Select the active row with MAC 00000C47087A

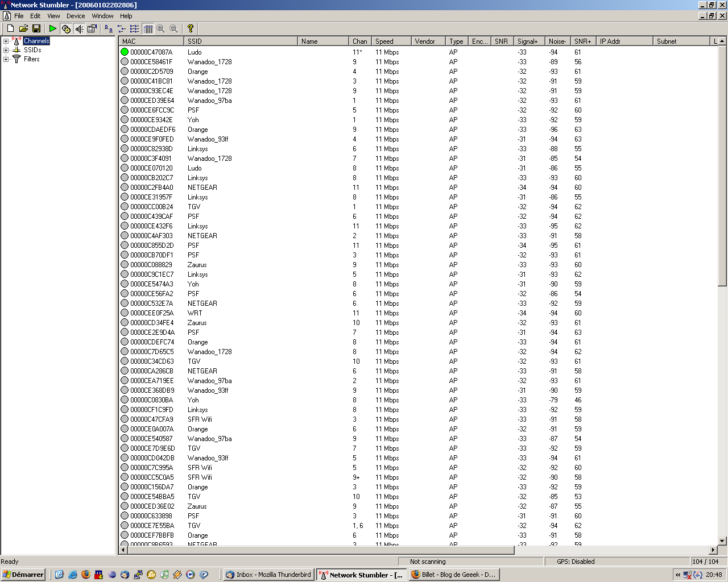[151, 52]
